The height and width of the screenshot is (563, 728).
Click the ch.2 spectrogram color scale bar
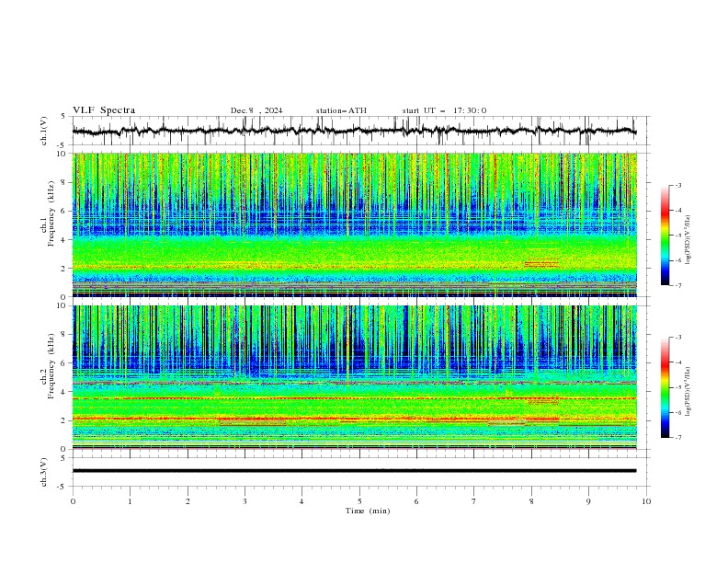(665, 387)
